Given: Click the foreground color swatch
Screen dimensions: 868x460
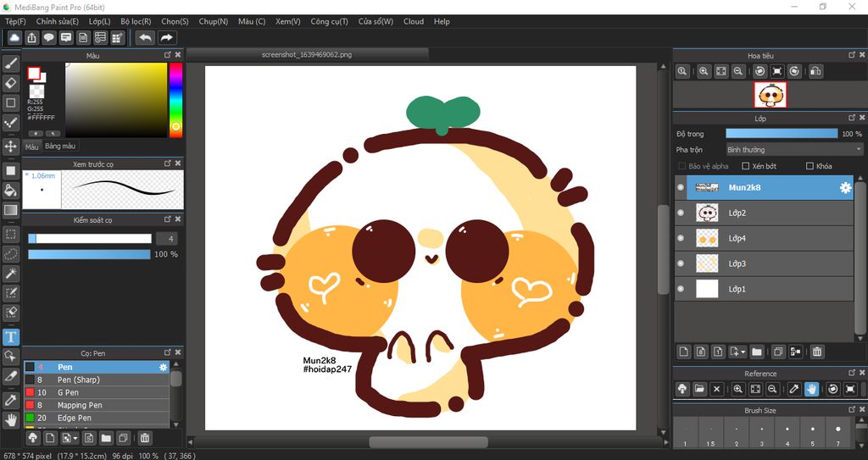Looking at the screenshot, I should (34, 73).
